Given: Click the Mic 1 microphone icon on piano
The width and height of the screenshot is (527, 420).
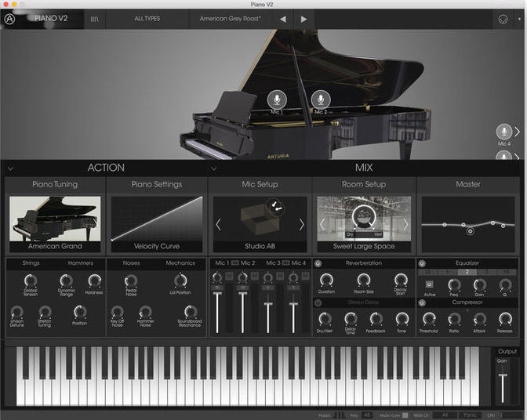Looking at the screenshot, I should [276, 100].
